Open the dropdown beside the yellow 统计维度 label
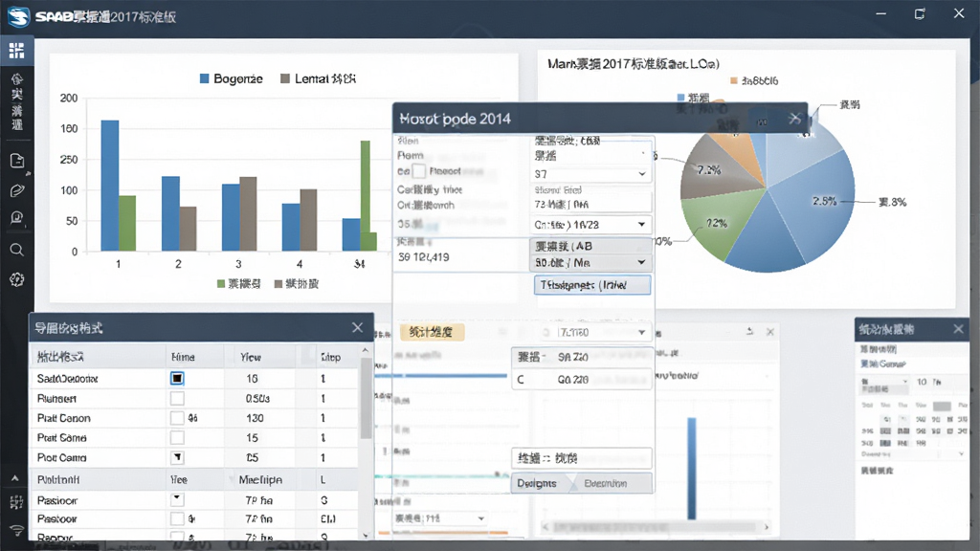The width and height of the screenshot is (980, 551). pos(596,332)
